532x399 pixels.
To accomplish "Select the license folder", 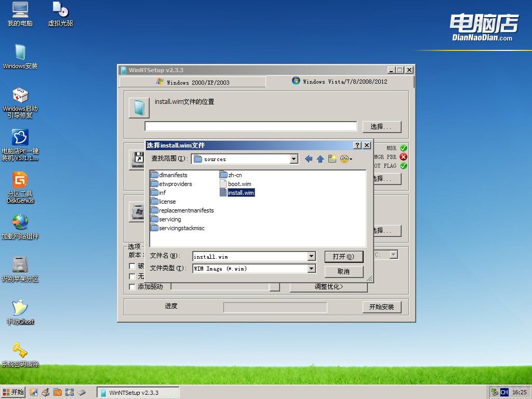I will [x=163, y=202].
